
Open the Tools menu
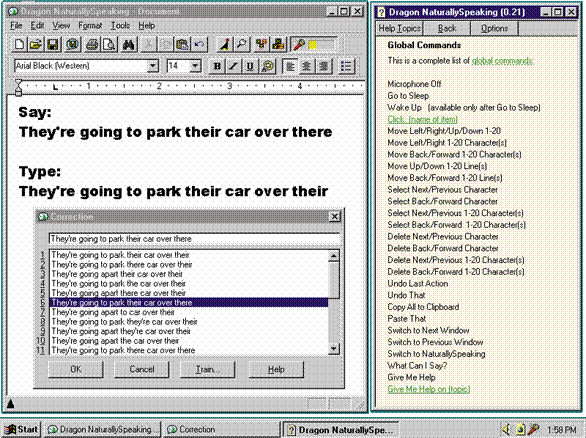click(x=120, y=25)
